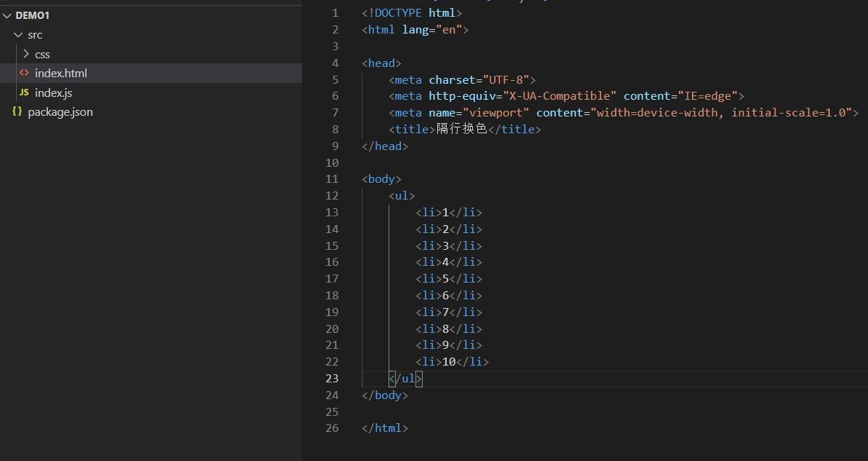Image resolution: width=868 pixels, height=461 pixels.
Task: Click the highlighted closing ul tag
Action: tap(405, 379)
